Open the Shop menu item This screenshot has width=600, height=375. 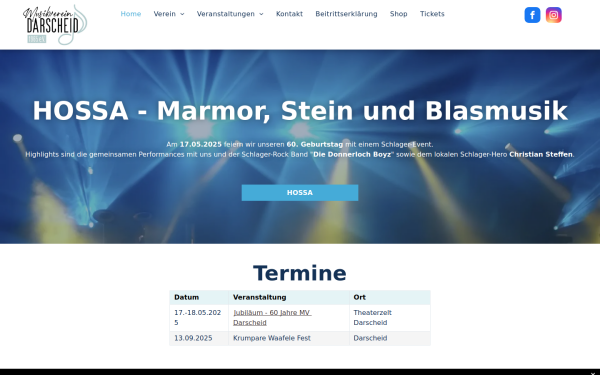coord(399,14)
